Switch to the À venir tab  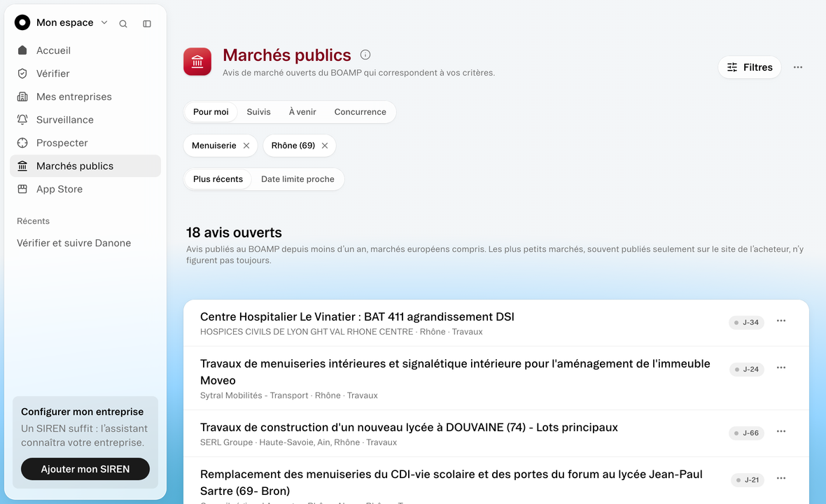pos(302,112)
